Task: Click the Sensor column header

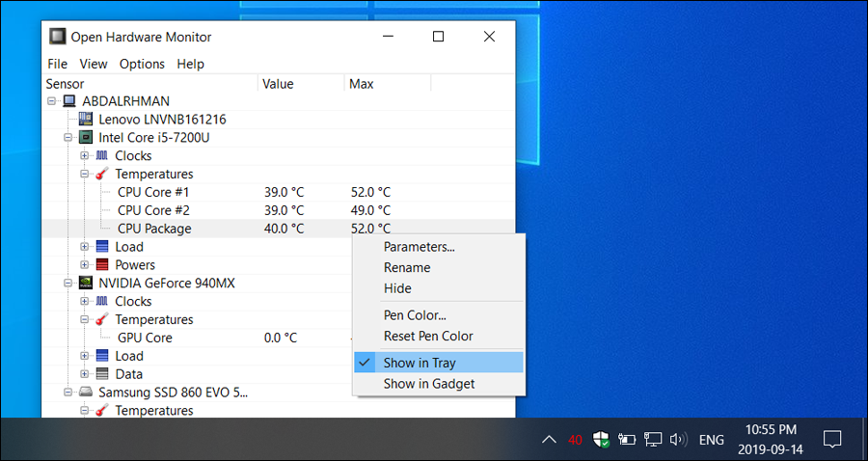Action: click(x=150, y=84)
